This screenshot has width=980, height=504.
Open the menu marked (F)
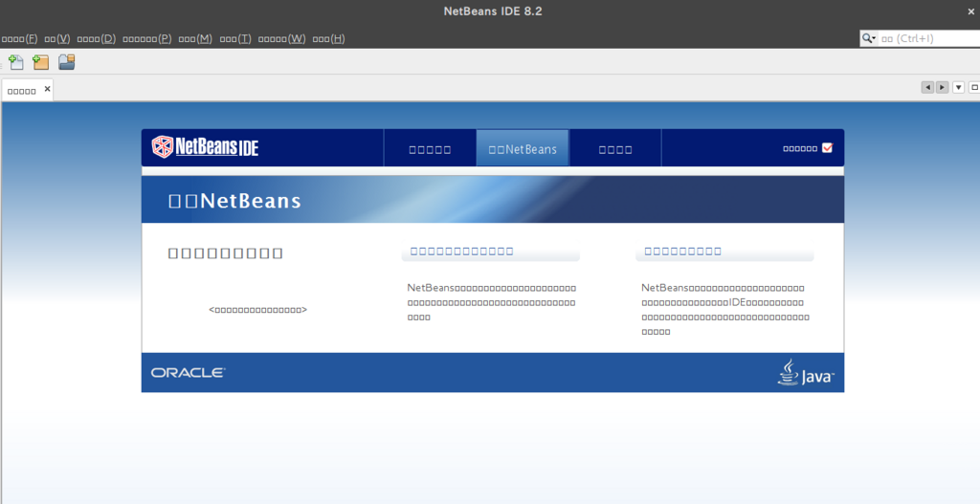click(19, 38)
